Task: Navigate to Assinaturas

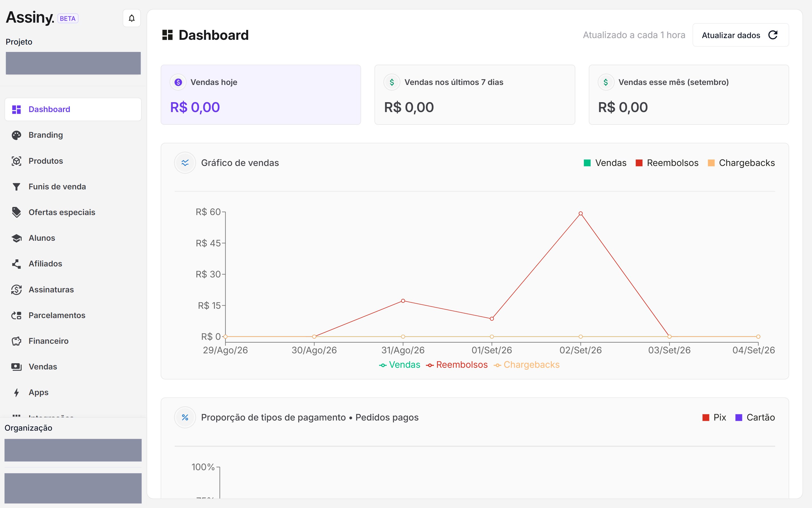Action: point(73,290)
